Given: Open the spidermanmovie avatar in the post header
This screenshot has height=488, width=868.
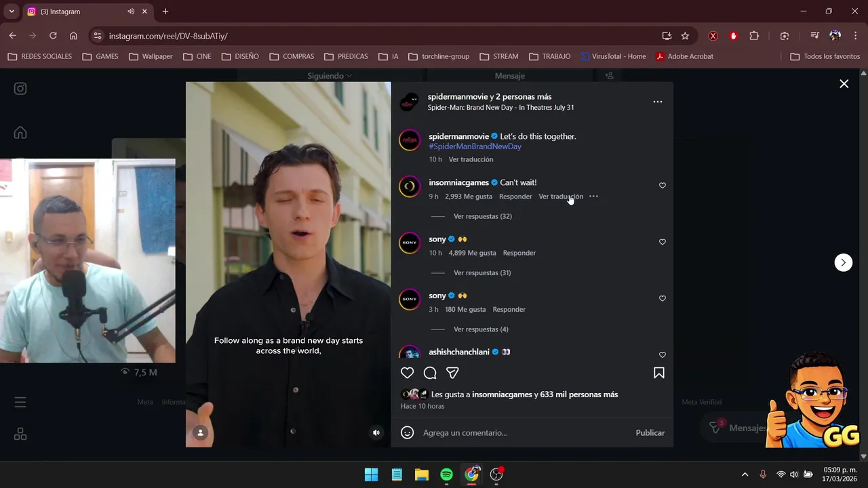Looking at the screenshot, I should 409,102.
